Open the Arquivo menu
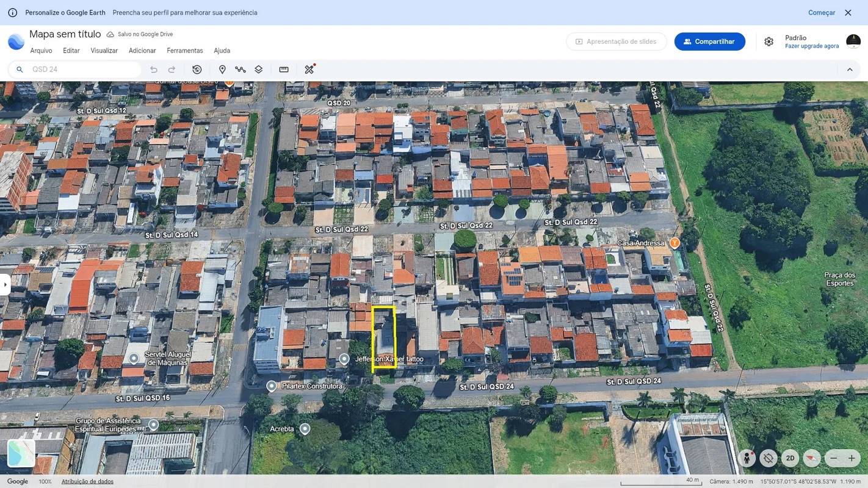 pos(42,51)
